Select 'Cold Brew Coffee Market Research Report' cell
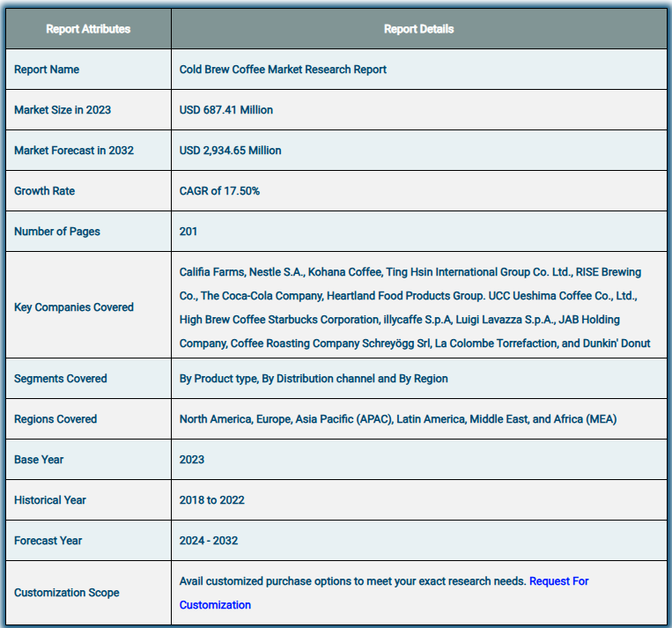The height and width of the screenshot is (628, 672). (283, 70)
